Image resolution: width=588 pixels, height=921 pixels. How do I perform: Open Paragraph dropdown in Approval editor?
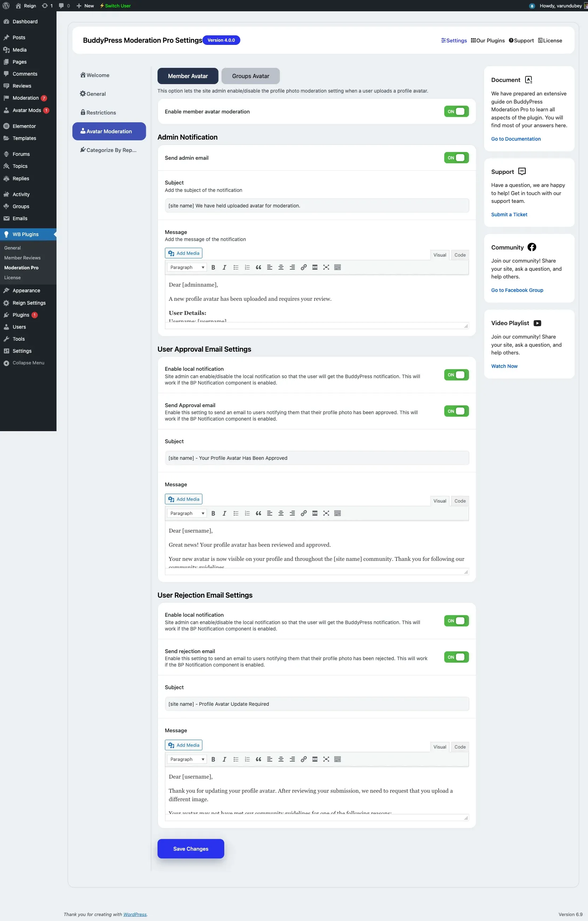tap(187, 513)
